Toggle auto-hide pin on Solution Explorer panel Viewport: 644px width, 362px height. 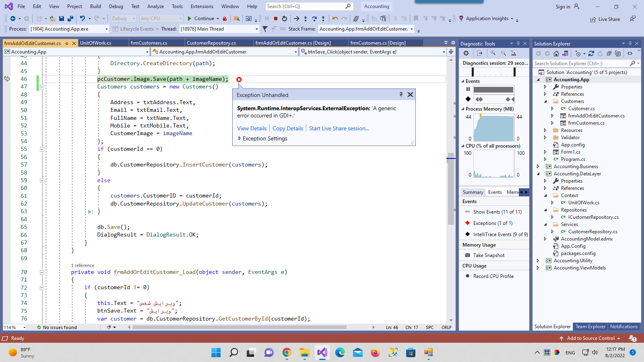tap(630, 43)
